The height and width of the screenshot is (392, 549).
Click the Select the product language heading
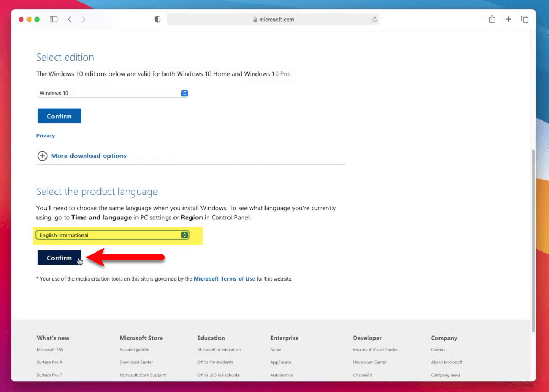97,191
